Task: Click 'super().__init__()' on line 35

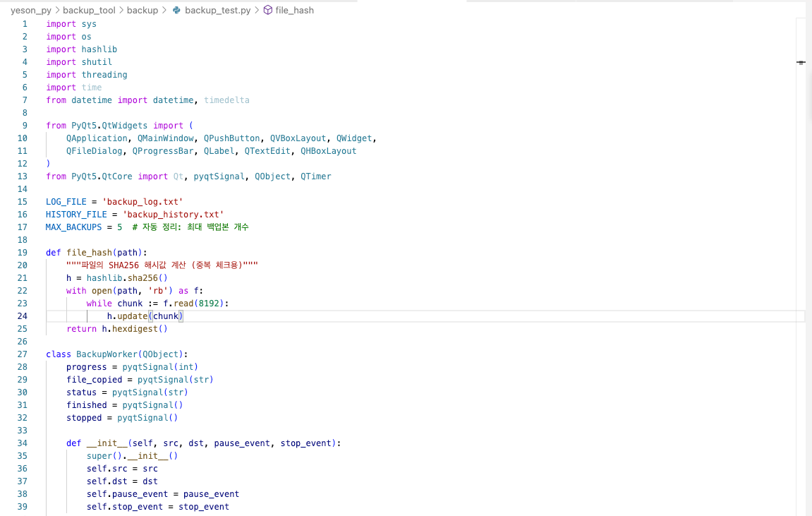Action: point(132,456)
